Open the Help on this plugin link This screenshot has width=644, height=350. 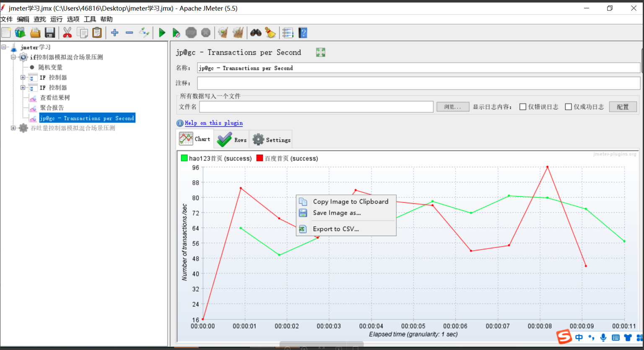[214, 123]
